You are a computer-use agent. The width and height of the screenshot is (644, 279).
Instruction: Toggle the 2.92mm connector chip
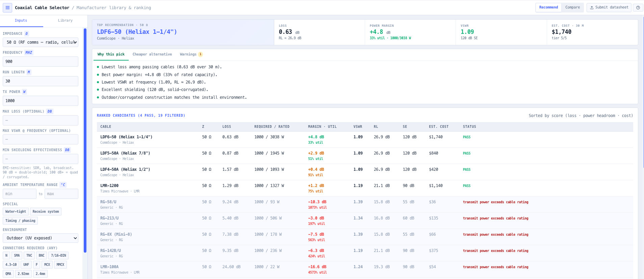point(23,274)
